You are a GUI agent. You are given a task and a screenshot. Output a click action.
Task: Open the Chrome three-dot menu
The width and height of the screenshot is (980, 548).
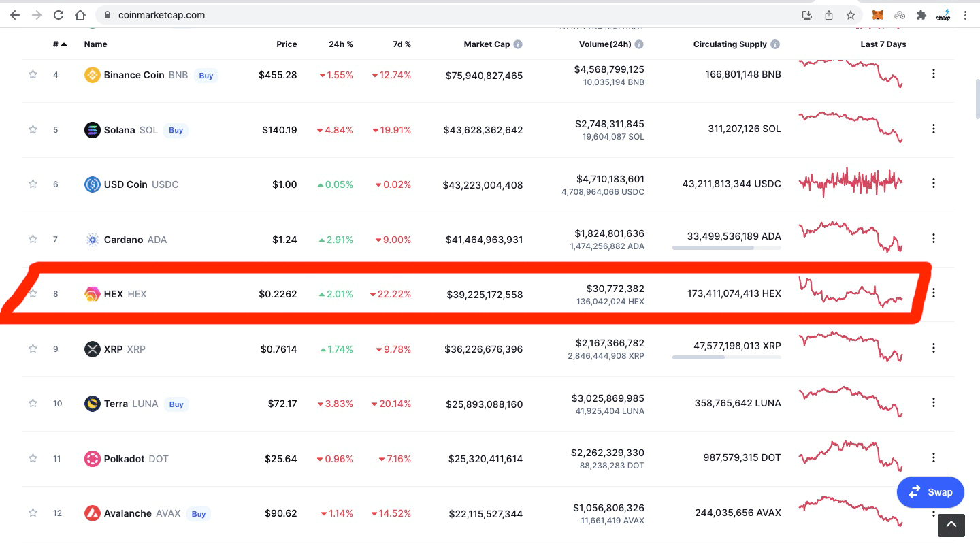coord(965,15)
